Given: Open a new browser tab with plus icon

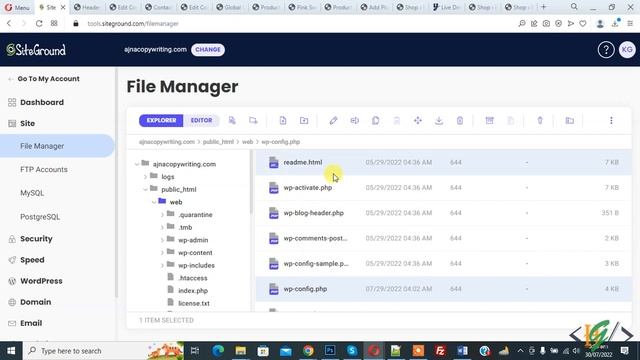Looking at the screenshot, I should [x=543, y=7].
